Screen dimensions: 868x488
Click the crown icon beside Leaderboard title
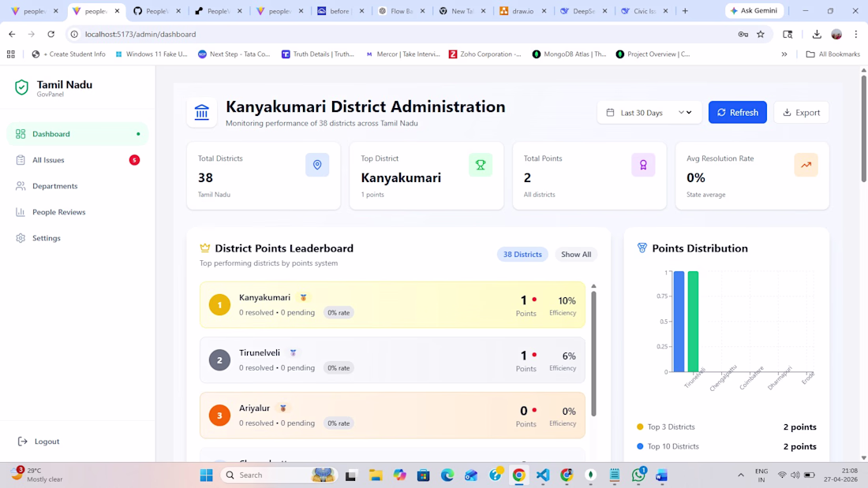point(205,248)
